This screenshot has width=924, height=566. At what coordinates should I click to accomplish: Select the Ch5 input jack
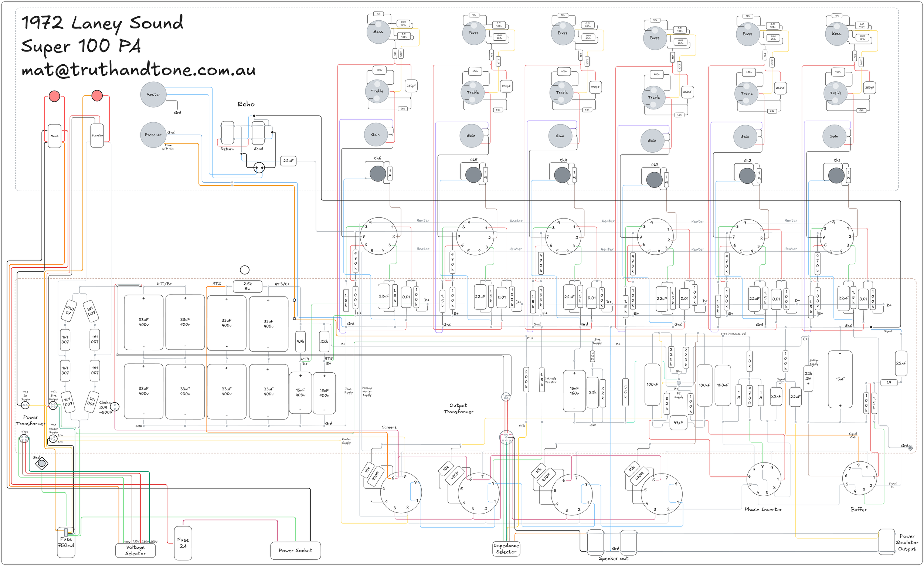tap(473, 175)
